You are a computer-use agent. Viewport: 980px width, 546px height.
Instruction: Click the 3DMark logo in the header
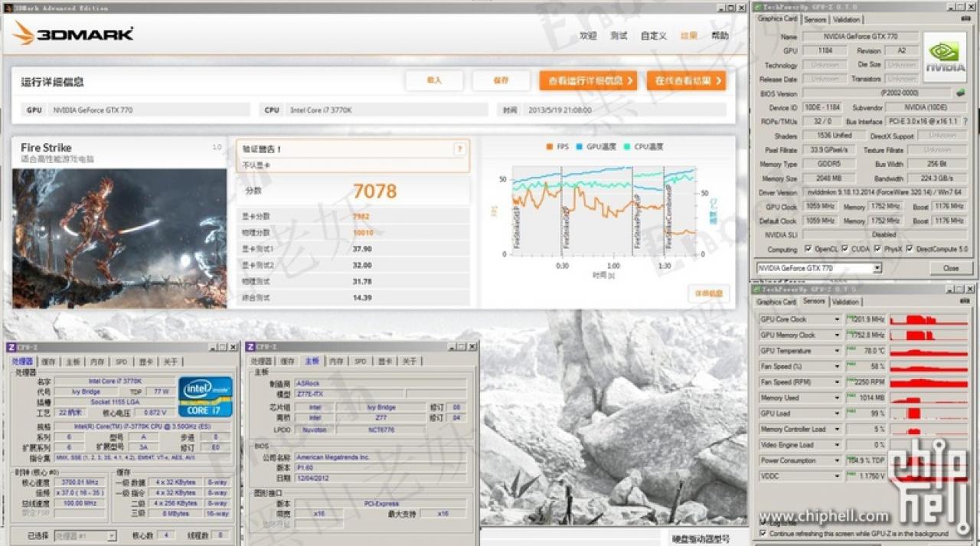click(73, 33)
